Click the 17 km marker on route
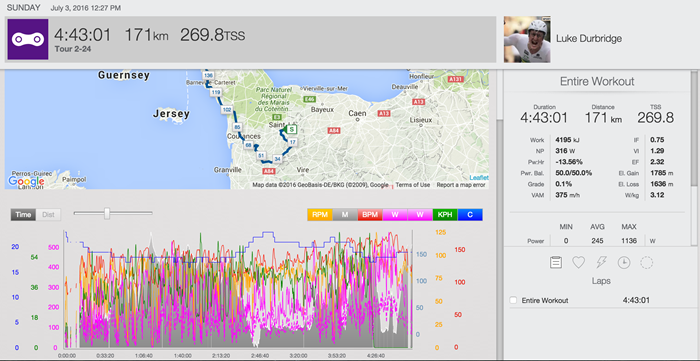The image size is (700, 361). (x=292, y=142)
